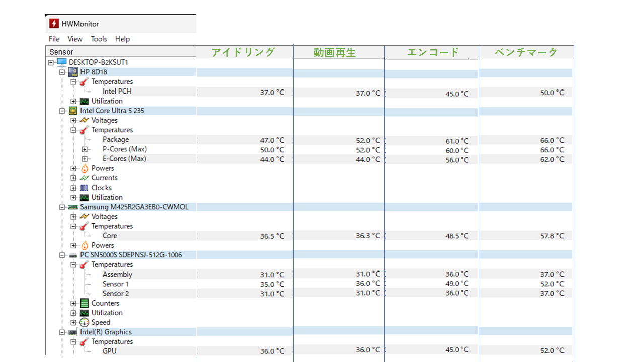Expand Voltages under Intel Core Ultra 5 235
Image resolution: width=644 pixels, height=362 pixels.
(x=73, y=120)
